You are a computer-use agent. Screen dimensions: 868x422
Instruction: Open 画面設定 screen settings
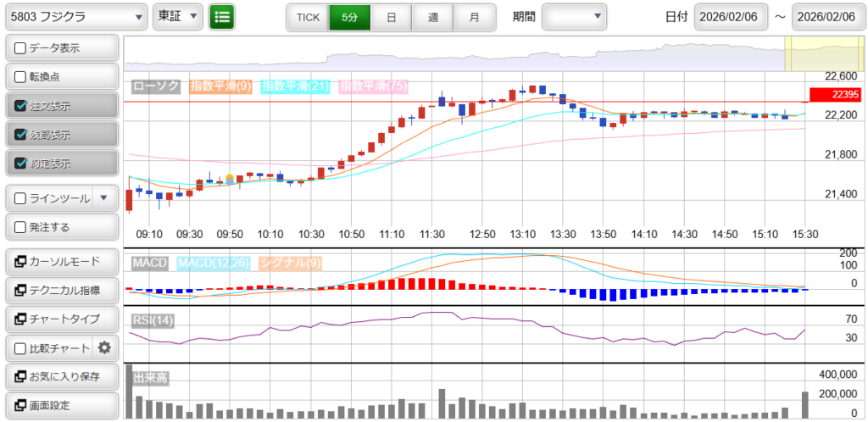[61, 405]
